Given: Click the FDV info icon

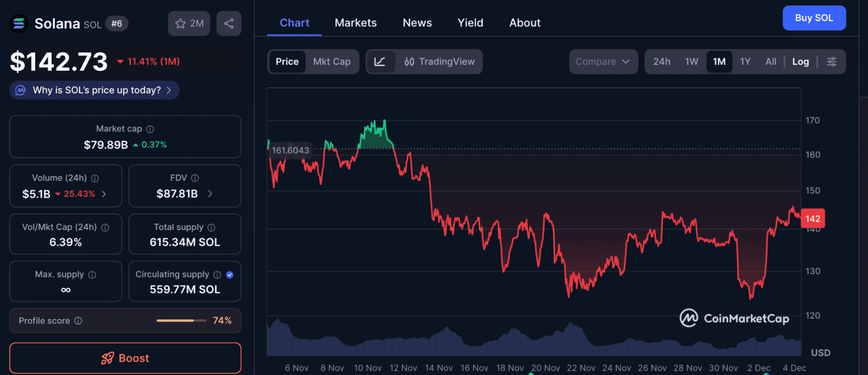Looking at the screenshot, I should coord(195,178).
